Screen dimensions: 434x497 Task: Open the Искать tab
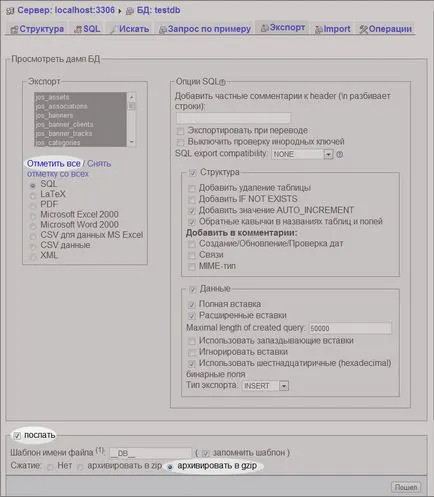(x=130, y=29)
